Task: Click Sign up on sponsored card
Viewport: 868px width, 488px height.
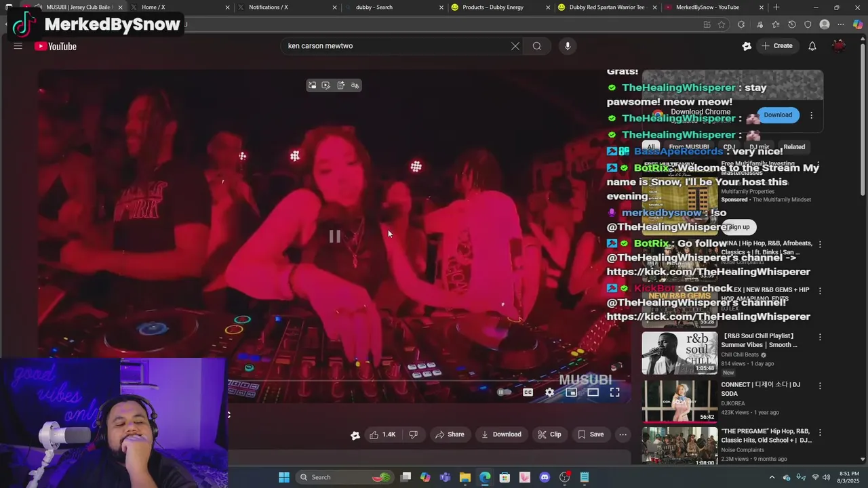Action: (x=738, y=227)
